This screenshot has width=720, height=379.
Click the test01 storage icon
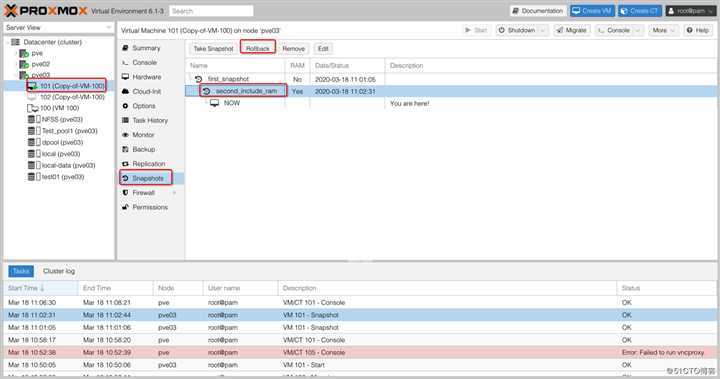pyautogui.click(x=34, y=177)
